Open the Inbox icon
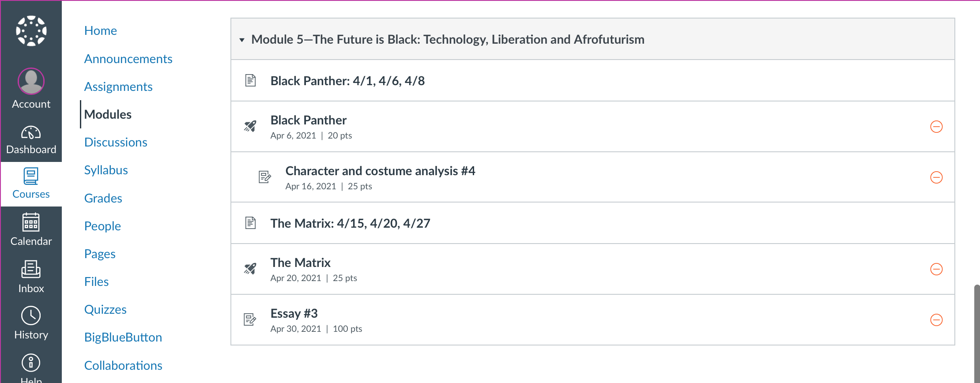 (31, 269)
